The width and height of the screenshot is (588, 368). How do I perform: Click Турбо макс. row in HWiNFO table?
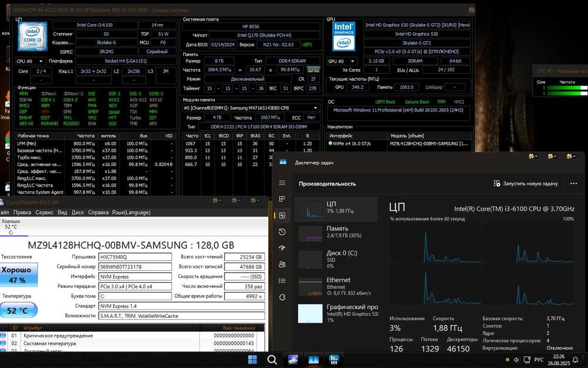[95, 157]
